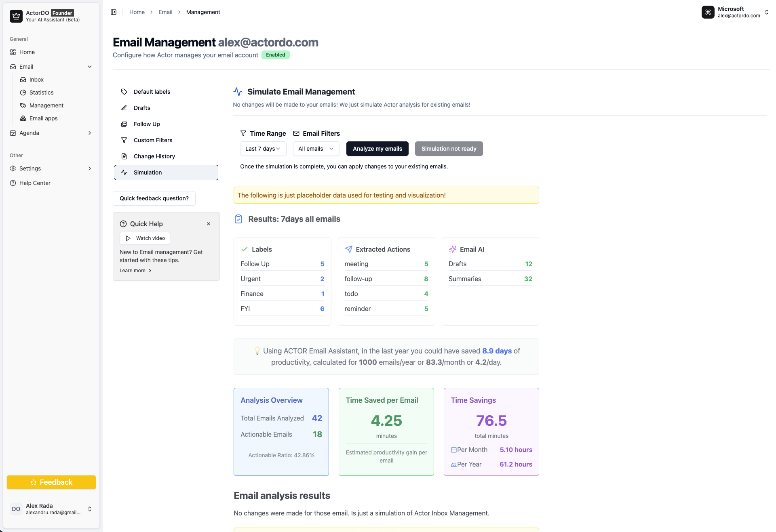Close the Quick Help panel
Screen dimensions: 776x532
209,224
